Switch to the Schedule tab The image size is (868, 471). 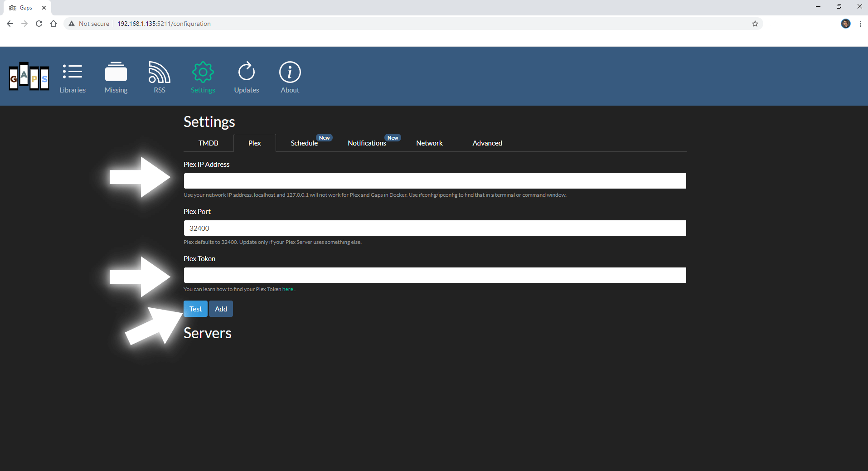pos(304,143)
